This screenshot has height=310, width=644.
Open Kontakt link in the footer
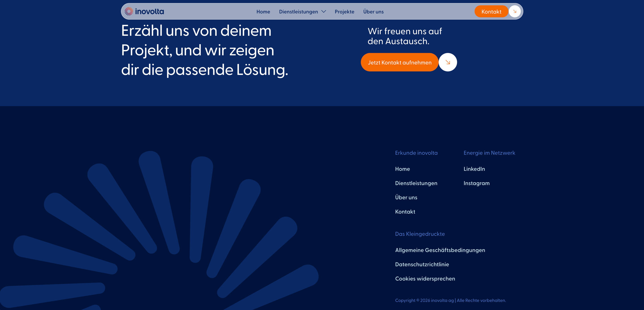(x=405, y=212)
